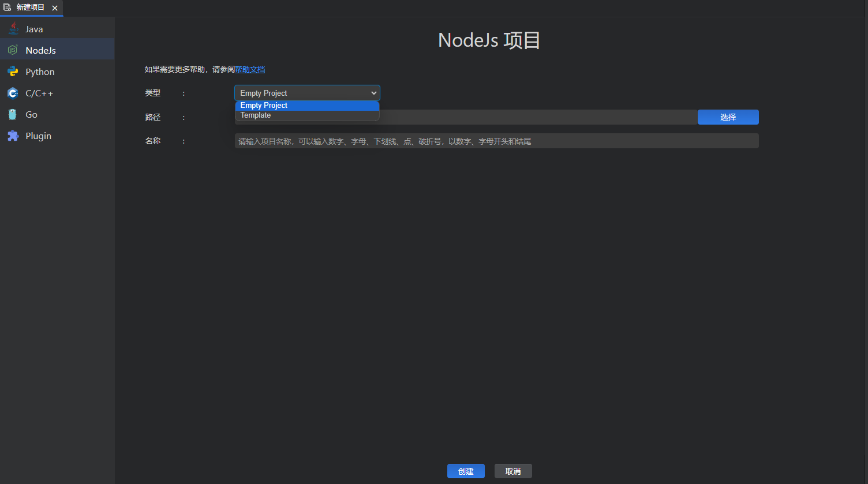868x484 pixels.
Task: Close the 新建项目 tab
Action: (x=55, y=8)
